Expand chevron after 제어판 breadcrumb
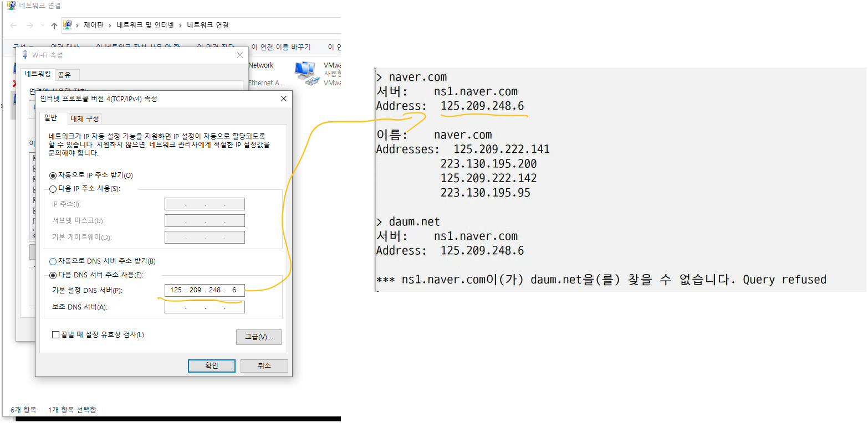 point(110,25)
